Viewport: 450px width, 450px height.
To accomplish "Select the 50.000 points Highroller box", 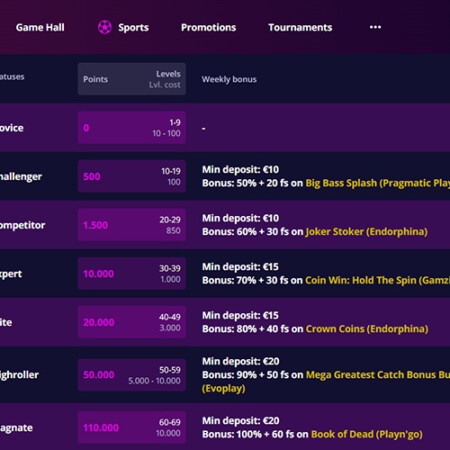I will pyautogui.click(x=132, y=375).
